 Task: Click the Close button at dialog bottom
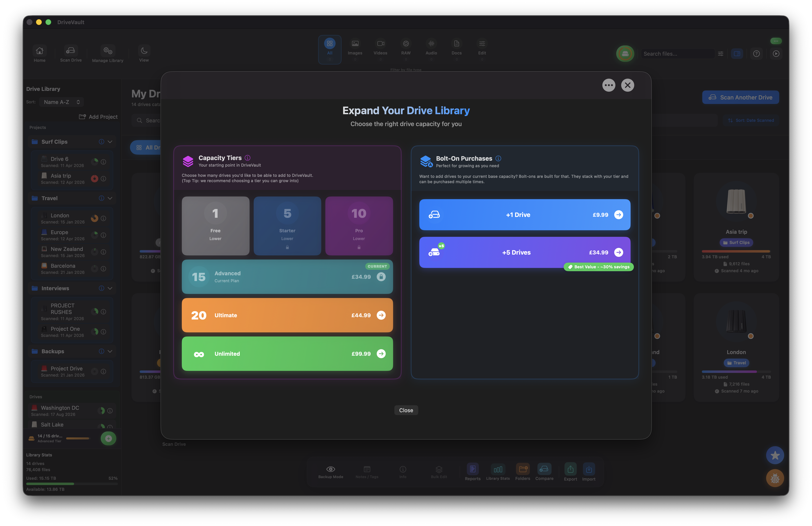pos(406,410)
